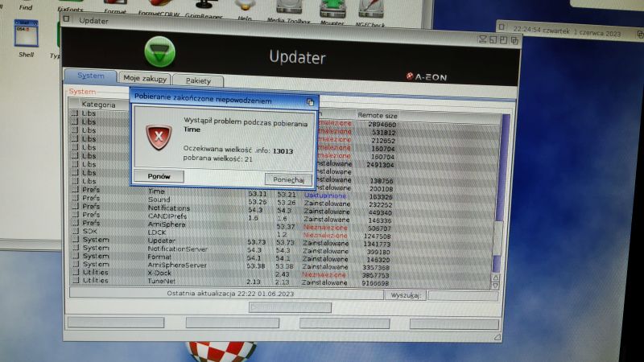Iconify the Updater window

click(482, 39)
